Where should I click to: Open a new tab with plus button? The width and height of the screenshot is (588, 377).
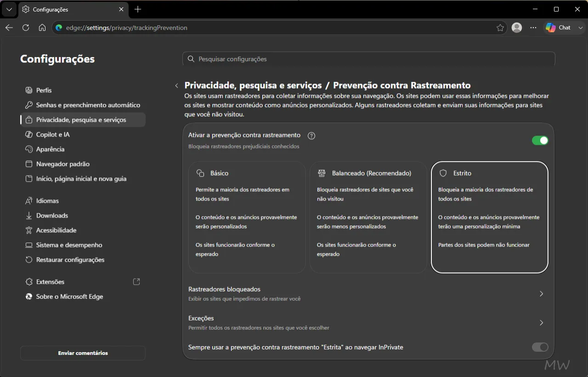point(138,9)
